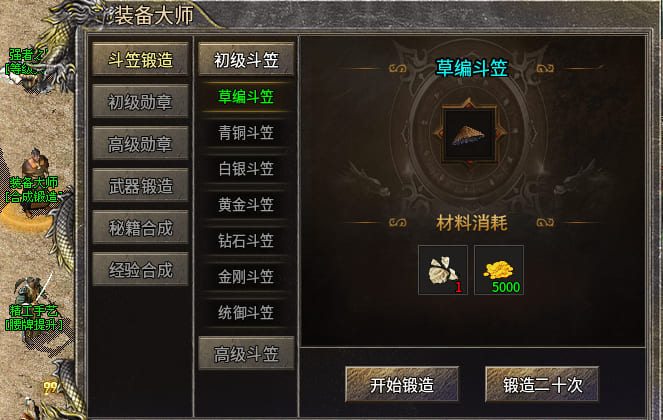Click the 锻造二十次 button
The image size is (663, 420).
[542, 384]
